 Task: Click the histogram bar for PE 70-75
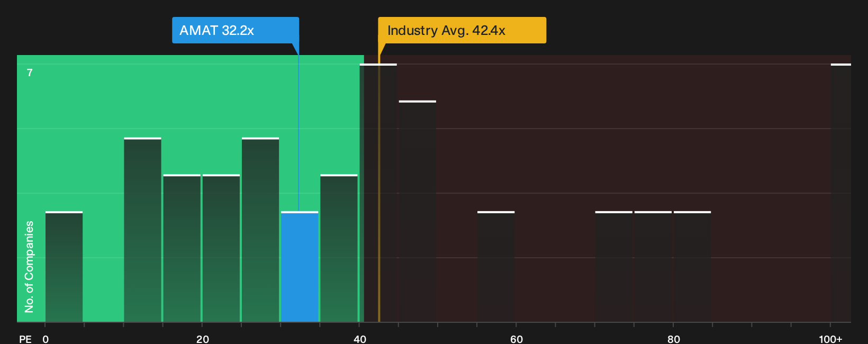(x=614, y=267)
